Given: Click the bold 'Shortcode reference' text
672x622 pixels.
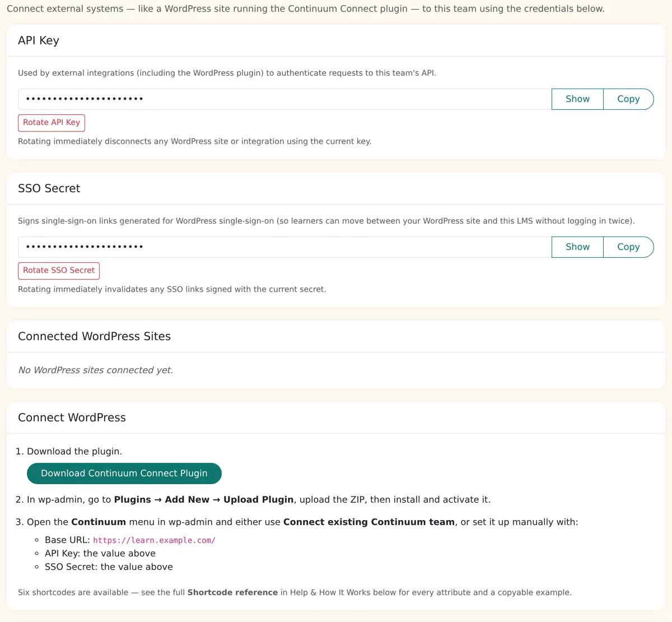Looking at the screenshot, I should [x=232, y=592].
